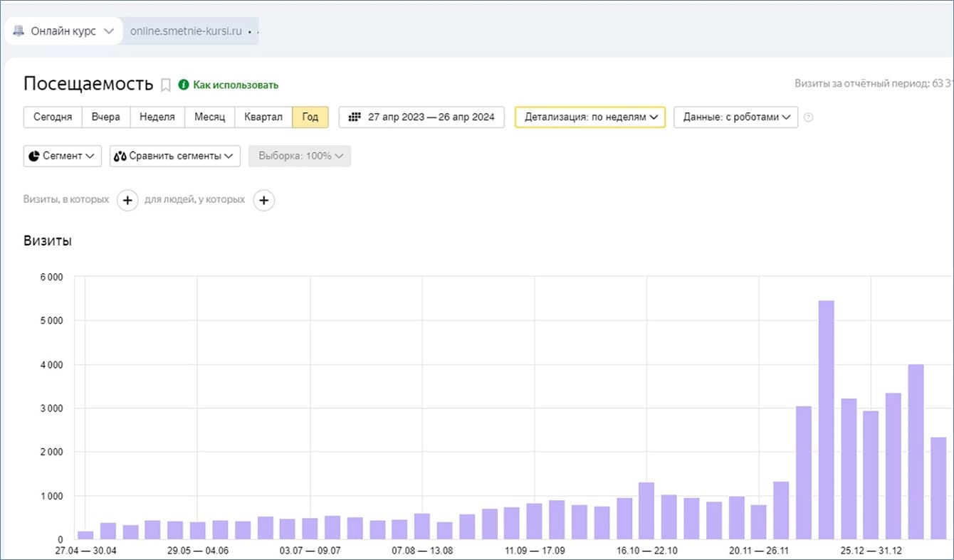Screen dimensions: 954x560
Task: Click the tallest bar in visits chart
Action: pyautogui.click(x=826, y=419)
